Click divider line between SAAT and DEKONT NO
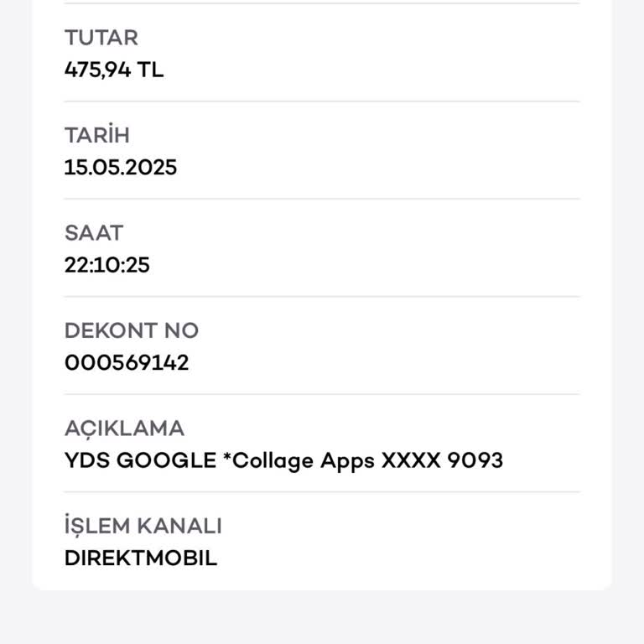This screenshot has width=644, height=644. (x=322, y=296)
